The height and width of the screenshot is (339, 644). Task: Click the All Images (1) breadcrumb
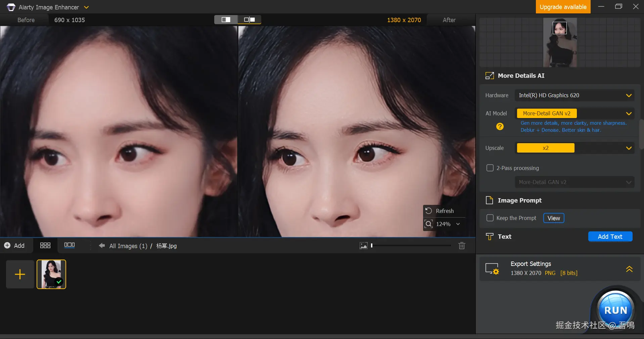point(128,246)
